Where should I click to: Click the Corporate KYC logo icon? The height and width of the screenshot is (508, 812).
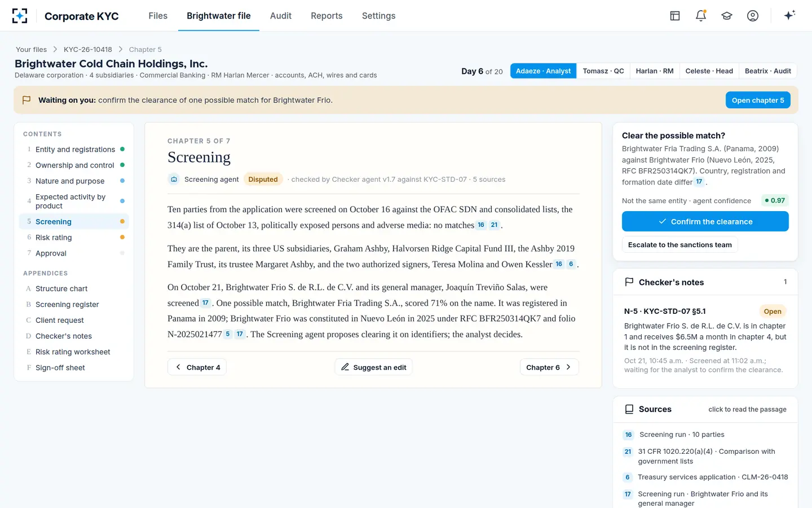click(20, 16)
